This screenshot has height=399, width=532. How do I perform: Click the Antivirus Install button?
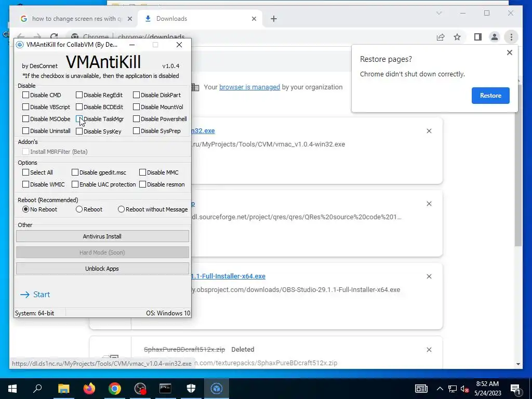[102, 236]
